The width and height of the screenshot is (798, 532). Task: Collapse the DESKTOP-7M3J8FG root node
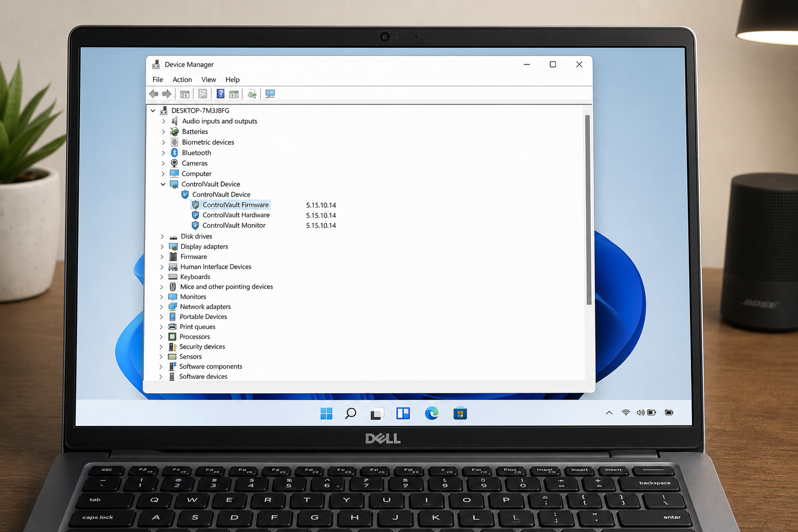point(153,111)
